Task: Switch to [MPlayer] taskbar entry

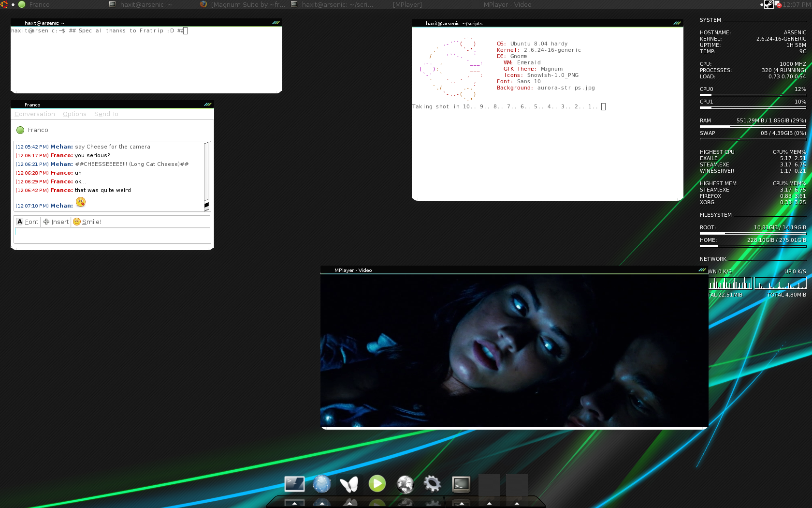Action: point(407,4)
